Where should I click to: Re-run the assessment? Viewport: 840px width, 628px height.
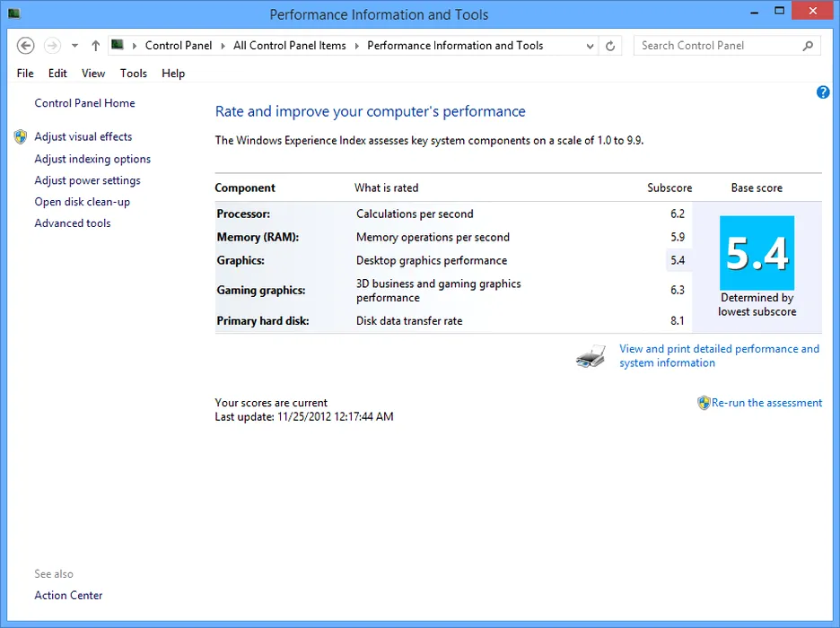pos(766,403)
